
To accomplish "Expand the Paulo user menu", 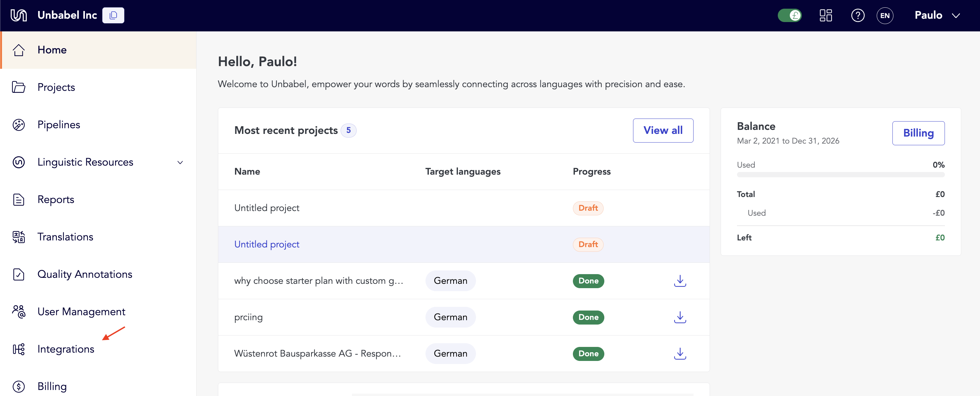I will coord(937,15).
